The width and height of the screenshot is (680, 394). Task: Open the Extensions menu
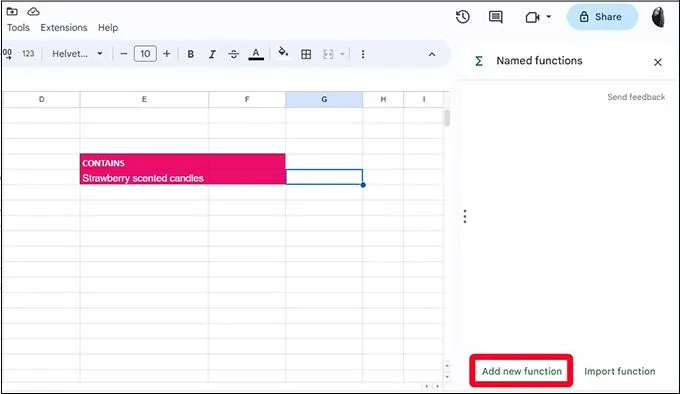click(64, 27)
